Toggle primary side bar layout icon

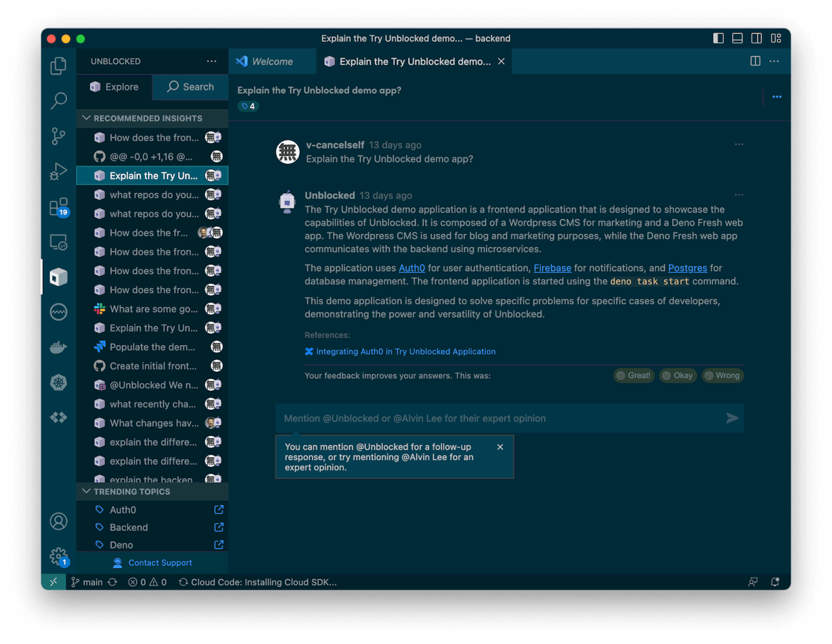click(x=718, y=39)
